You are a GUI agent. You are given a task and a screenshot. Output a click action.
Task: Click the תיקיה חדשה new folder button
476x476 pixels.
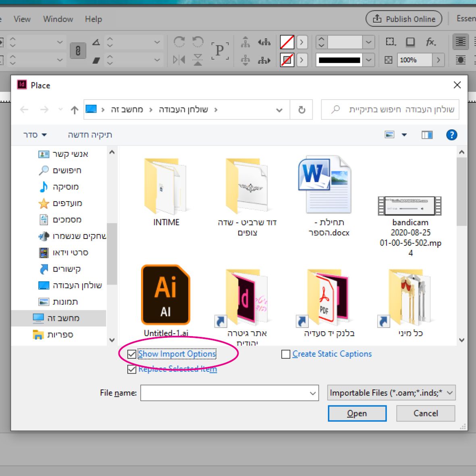coord(90,135)
